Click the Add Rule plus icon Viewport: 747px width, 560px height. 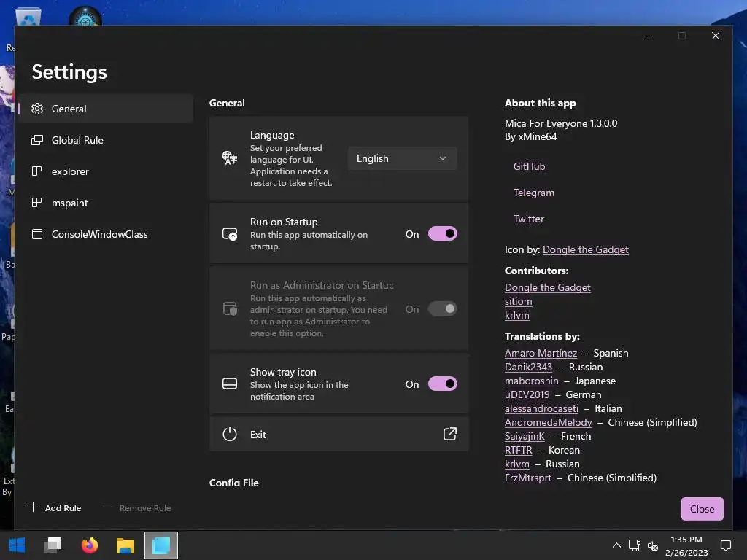[33, 507]
